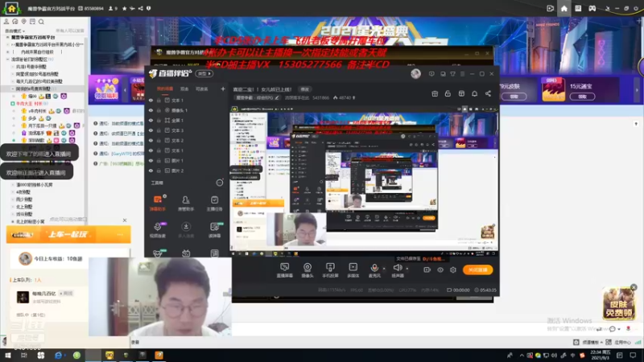Open the 视频连麦 tool

point(157,229)
